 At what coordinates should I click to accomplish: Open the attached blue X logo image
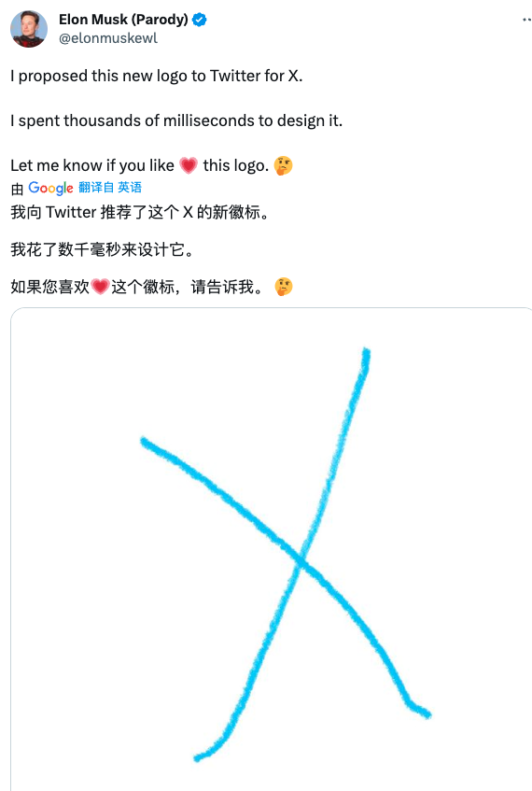[272, 549]
